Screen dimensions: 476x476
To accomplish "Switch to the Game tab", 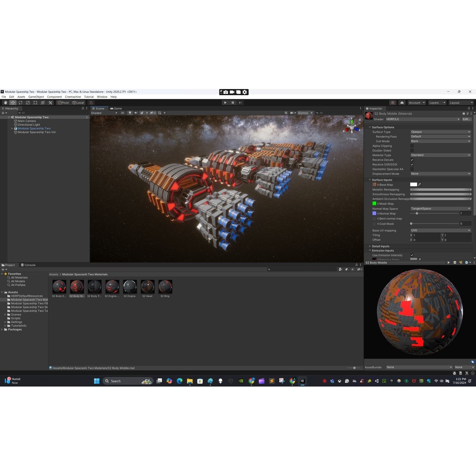I will (x=116, y=108).
